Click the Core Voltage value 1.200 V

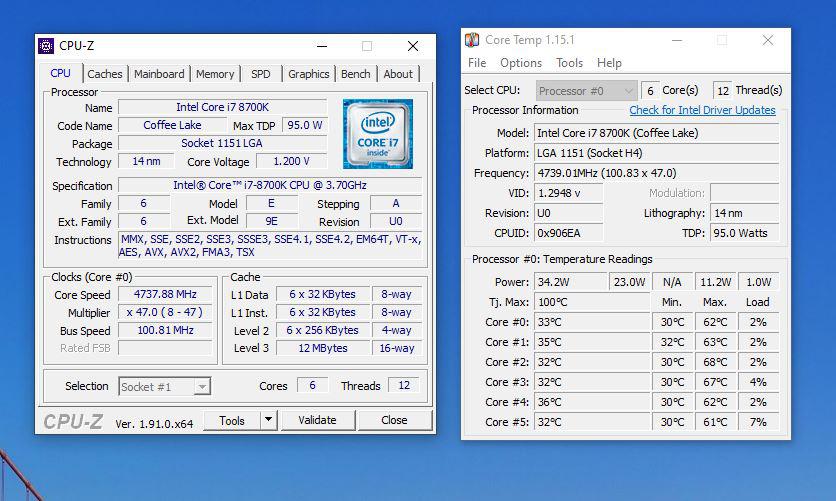(x=291, y=161)
